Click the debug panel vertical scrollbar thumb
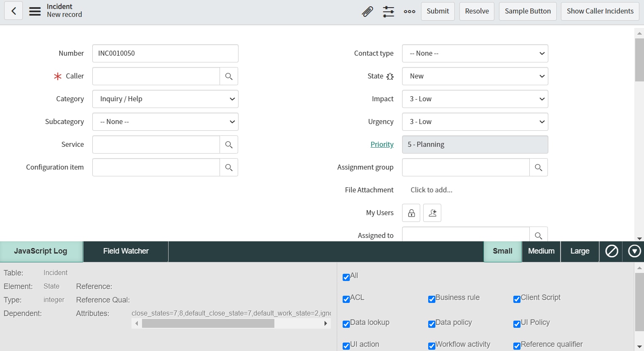Viewport: 644px width, 351px height. (x=639, y=302)
